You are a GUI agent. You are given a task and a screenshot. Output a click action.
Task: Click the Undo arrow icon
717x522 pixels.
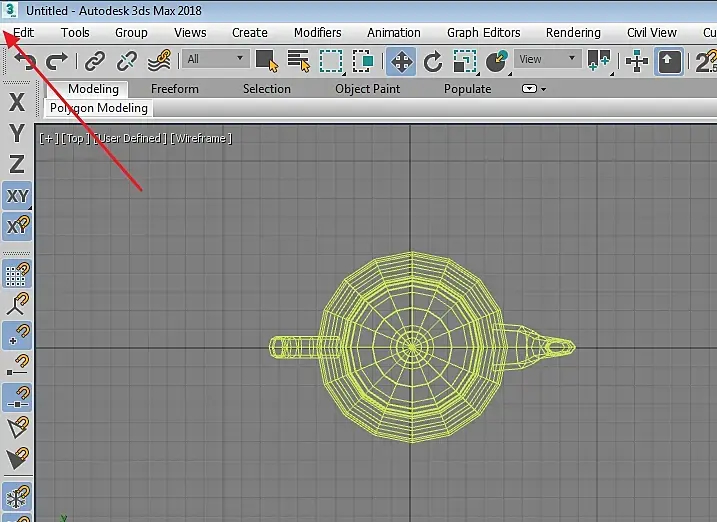[x=24, y=61]
